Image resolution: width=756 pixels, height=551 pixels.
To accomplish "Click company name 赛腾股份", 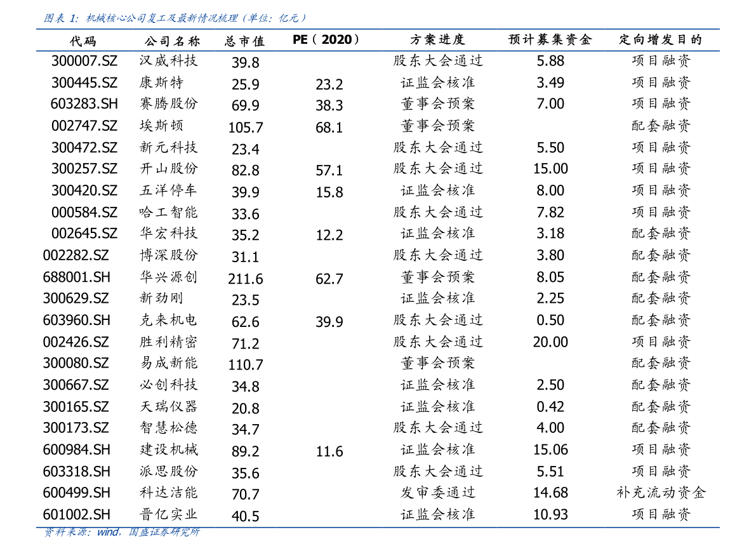I will coord(169,104).
